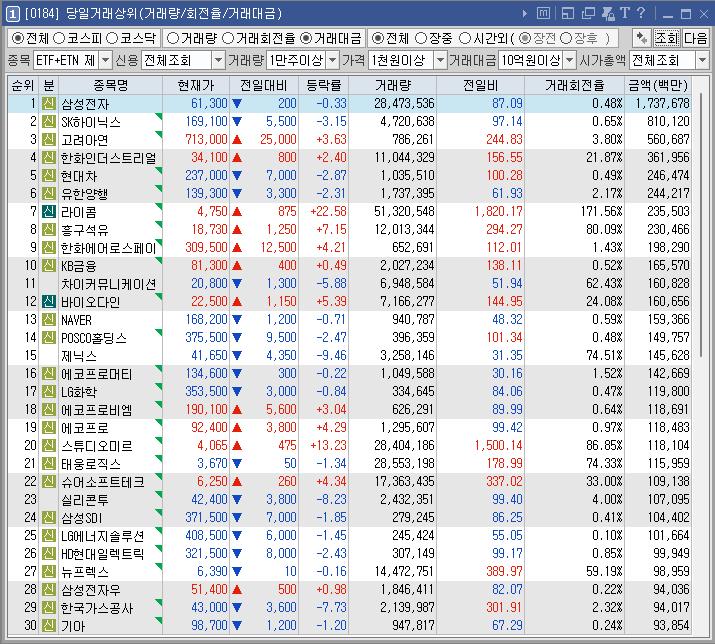
Task: Click the 전일비 column header
Action: [481, 85]
